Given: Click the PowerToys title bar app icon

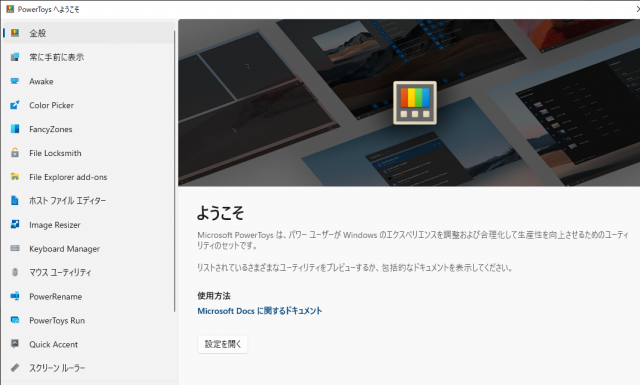Looking at the screenshot, I should click(10, 9).
